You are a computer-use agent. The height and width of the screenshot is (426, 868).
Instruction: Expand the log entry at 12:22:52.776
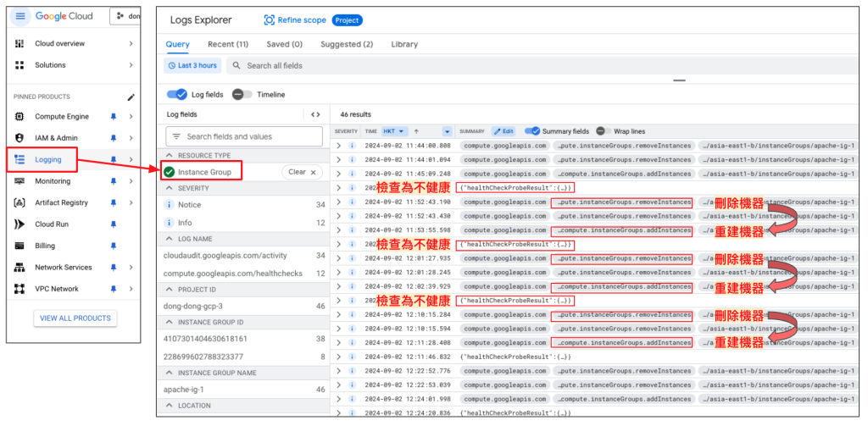pos(339,371)
